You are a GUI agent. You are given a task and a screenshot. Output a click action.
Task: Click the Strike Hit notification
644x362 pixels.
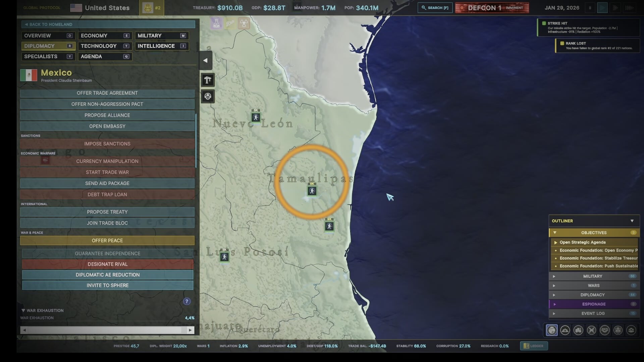click(589, 27)
